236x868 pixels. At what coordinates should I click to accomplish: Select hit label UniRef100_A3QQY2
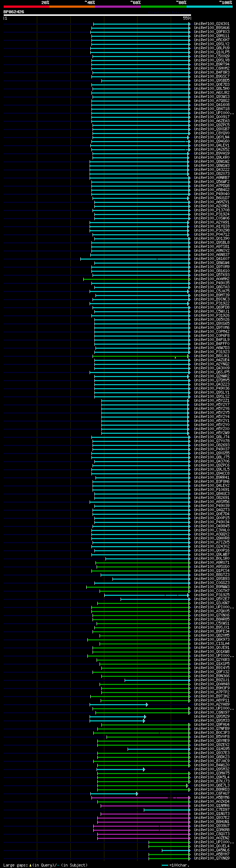click(x=212, y=534)
